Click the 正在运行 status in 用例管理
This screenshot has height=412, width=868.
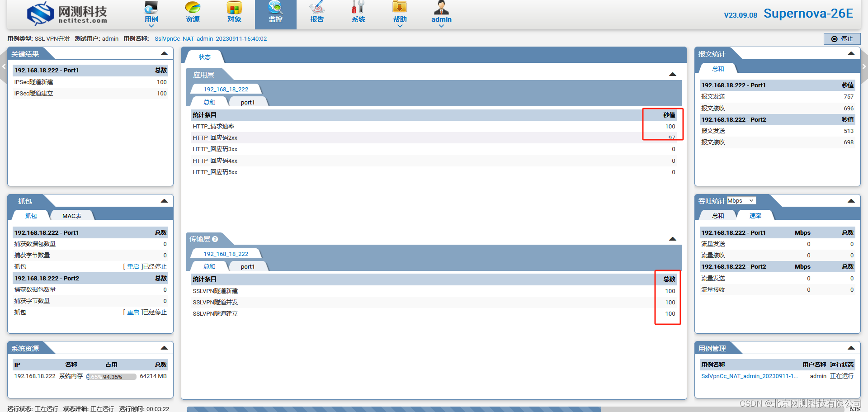842,376
